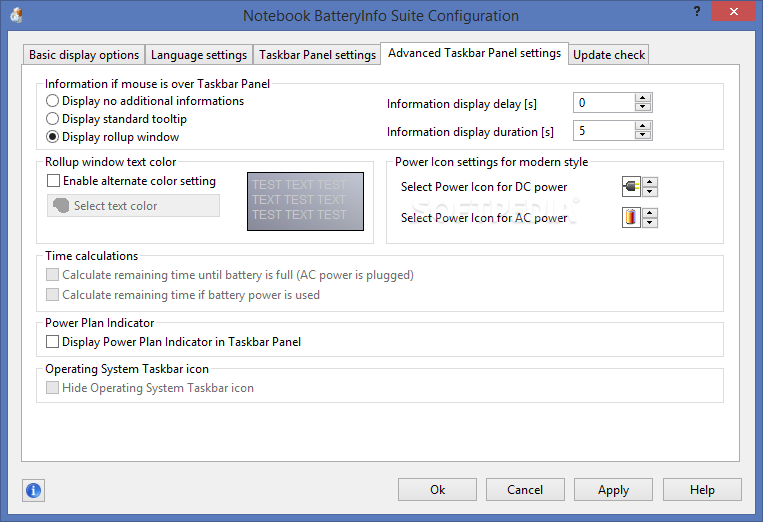Screen dimensions: 763x522
Task: Click the Cancel button
Action: (x=525, y=489)
